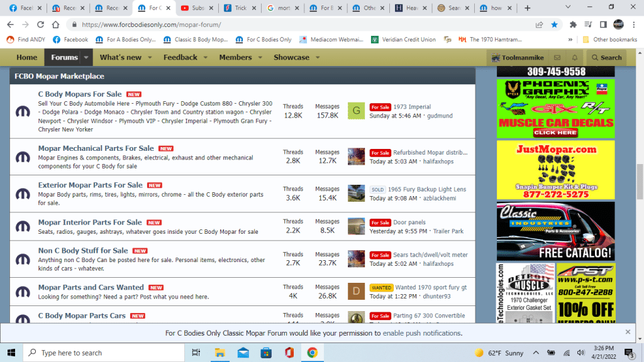Open Mopar Interior Parts For Sale forum
The image size is (644, 362).
click(x=90, y=222)
